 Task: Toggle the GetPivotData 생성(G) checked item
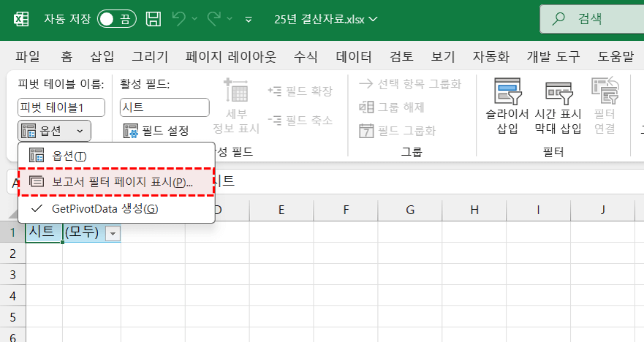[x=116, y=208]
